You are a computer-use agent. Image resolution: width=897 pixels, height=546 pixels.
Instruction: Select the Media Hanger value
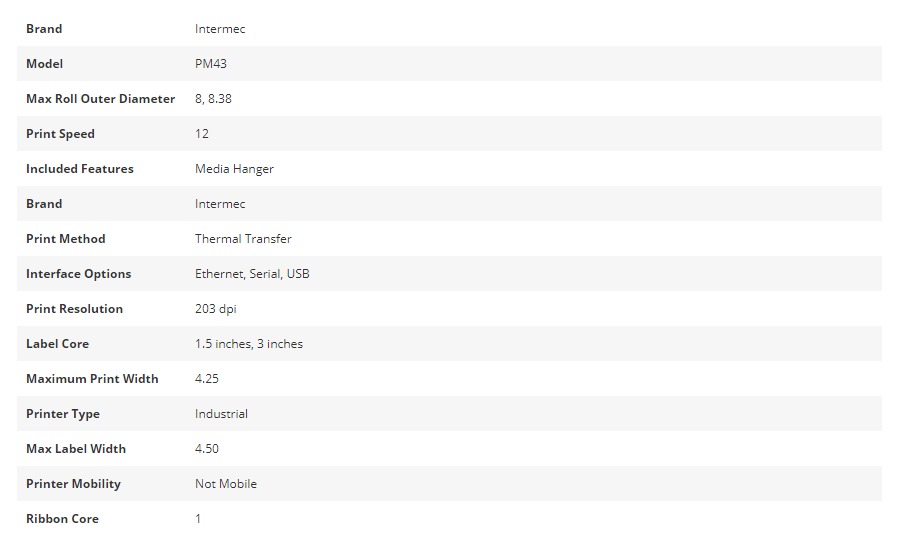coord(234,169)
